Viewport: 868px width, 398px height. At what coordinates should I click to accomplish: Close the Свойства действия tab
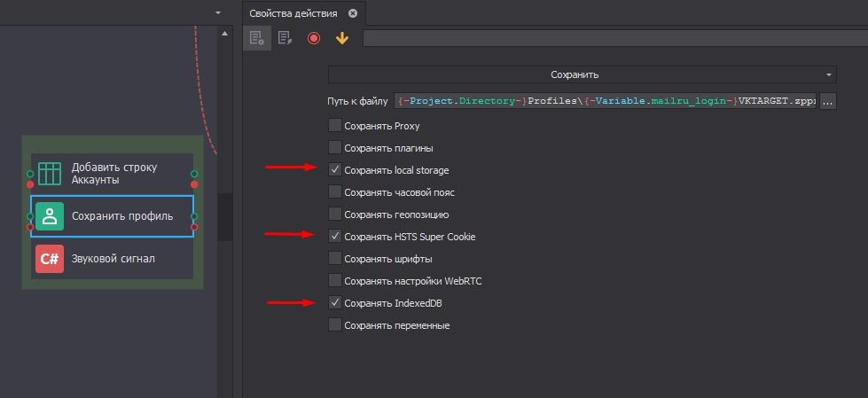tap(353, 12)
